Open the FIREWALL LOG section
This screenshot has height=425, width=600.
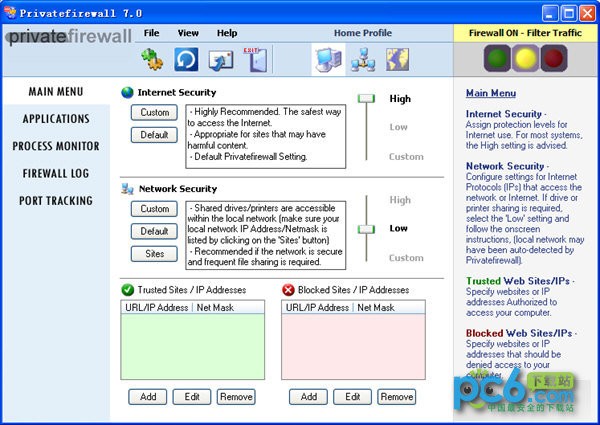[x=56, y=174]
